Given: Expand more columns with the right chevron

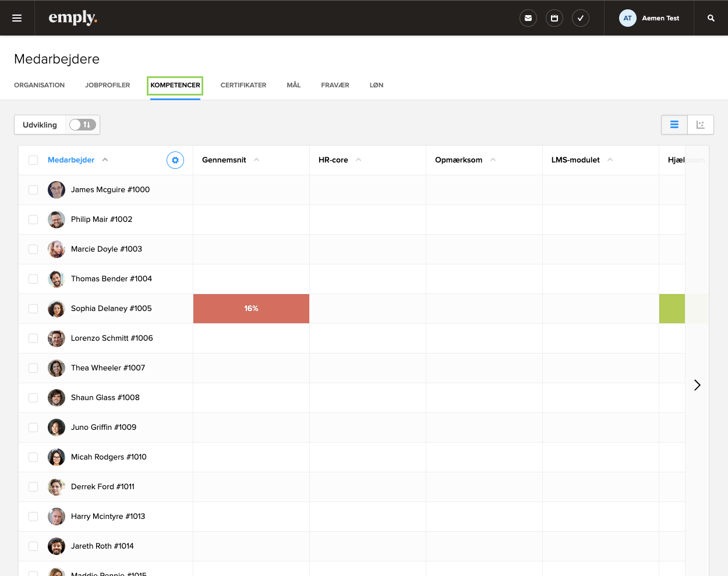Looking at the screenshot, I should (697, 385).
